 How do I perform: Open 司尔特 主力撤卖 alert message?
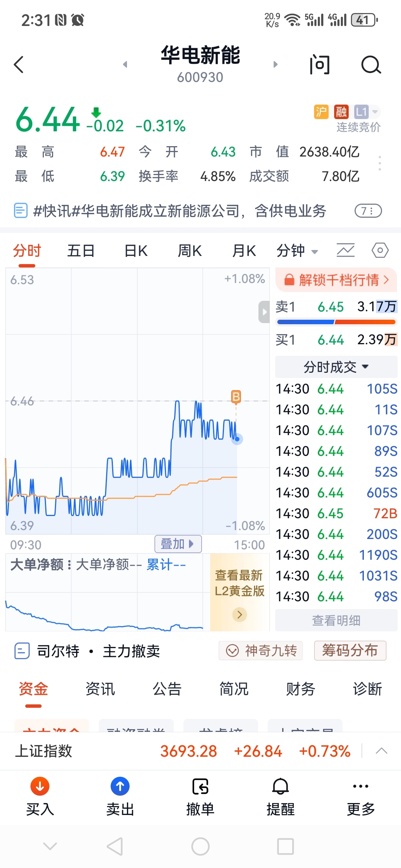pos(98,651)
